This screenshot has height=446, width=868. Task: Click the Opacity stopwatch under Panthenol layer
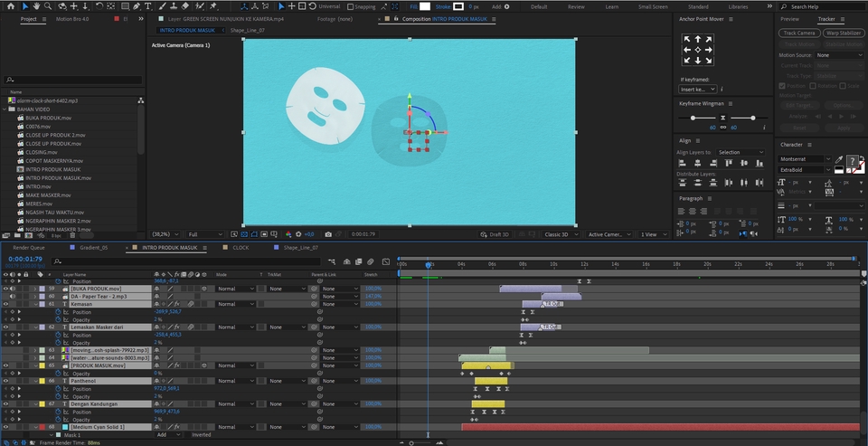(58, 396)
